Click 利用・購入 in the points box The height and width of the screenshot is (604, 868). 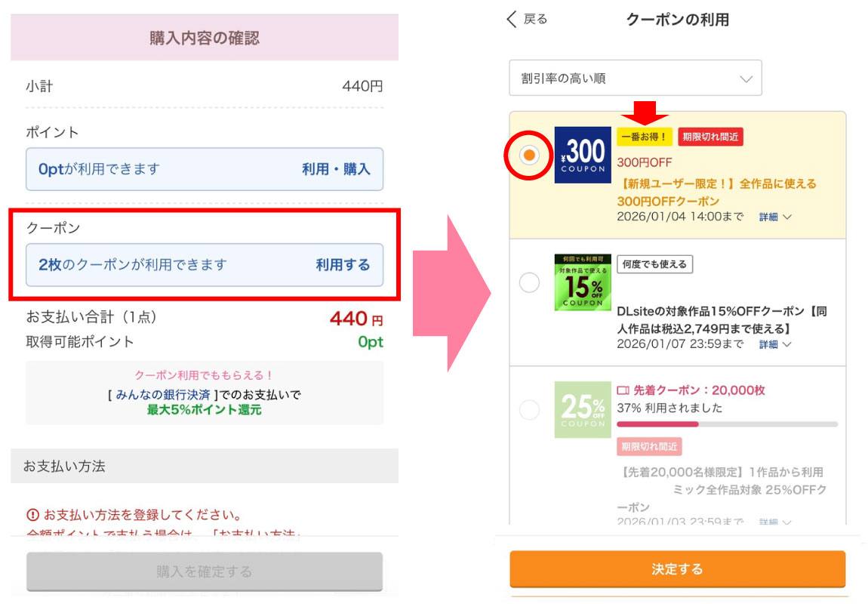(336, 169)
